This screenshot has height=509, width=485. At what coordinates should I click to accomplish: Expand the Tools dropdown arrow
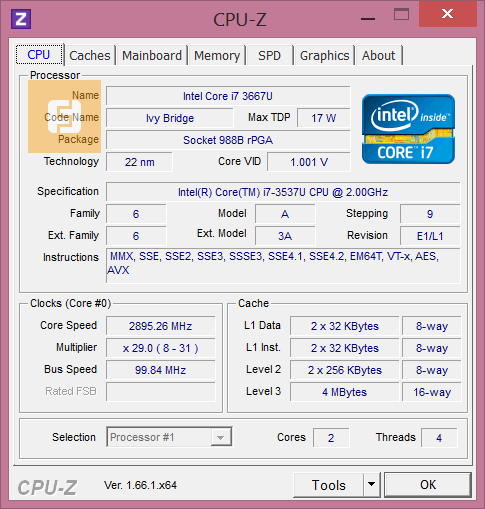(372, 485)
